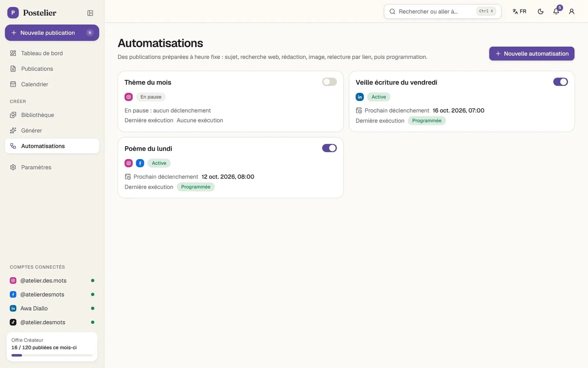
Task: Open the Thème du mois card title
Action: [x=148, y=82]
